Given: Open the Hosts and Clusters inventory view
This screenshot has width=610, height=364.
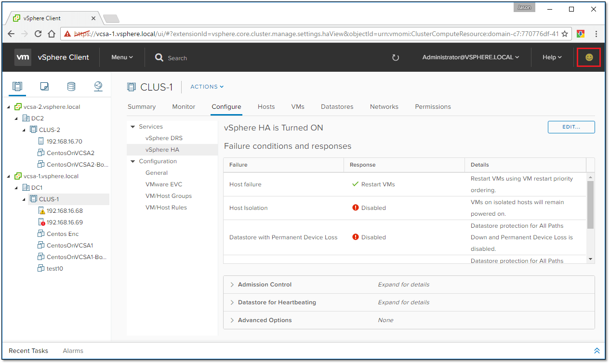Looking at the screenshot, I should [17, 87].
